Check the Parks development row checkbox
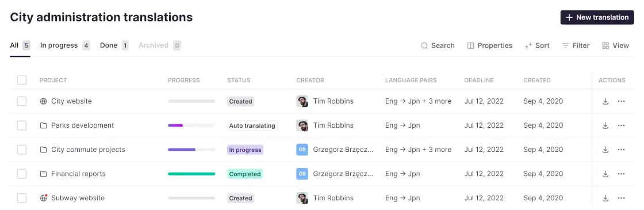 pos(22,125)
